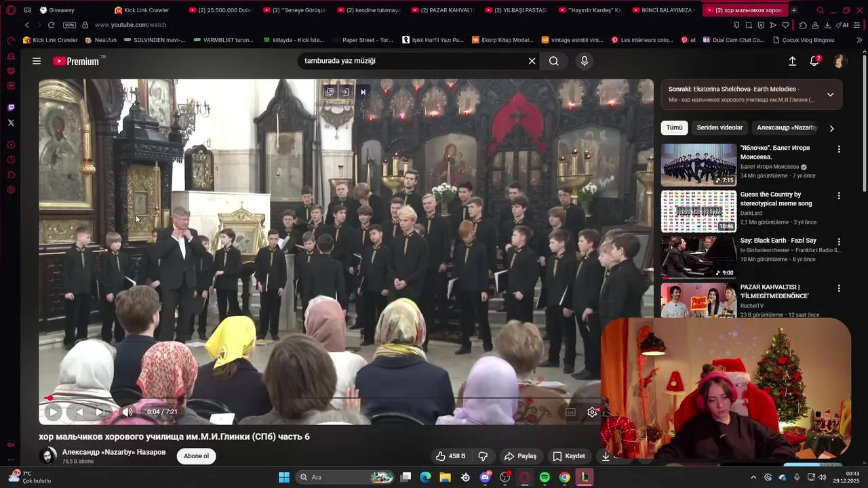Open Александр «Nazarby» Назаров channel

[114, 452]
